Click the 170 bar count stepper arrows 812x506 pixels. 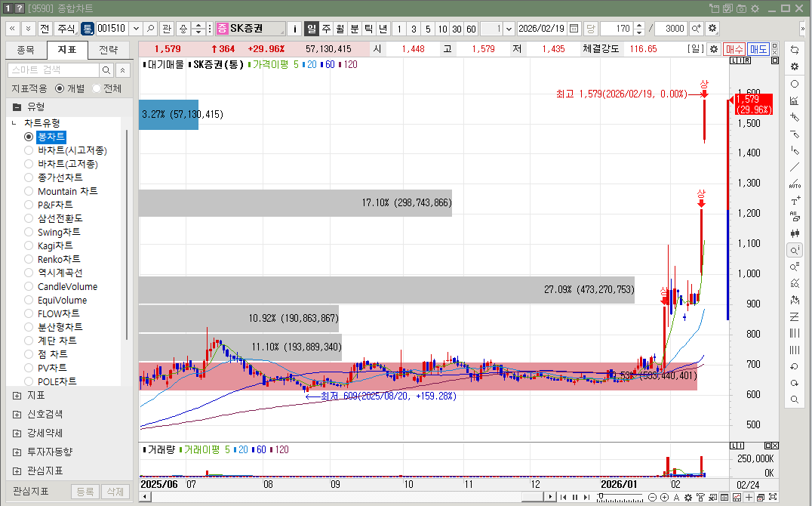(x=639, y=29)
